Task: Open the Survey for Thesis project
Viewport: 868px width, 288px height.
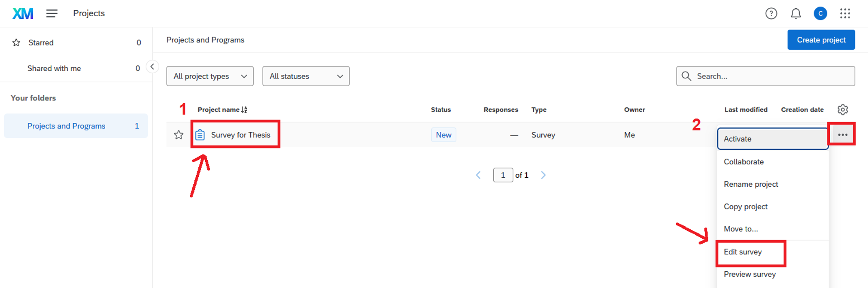Action: (x=240, y=135)
